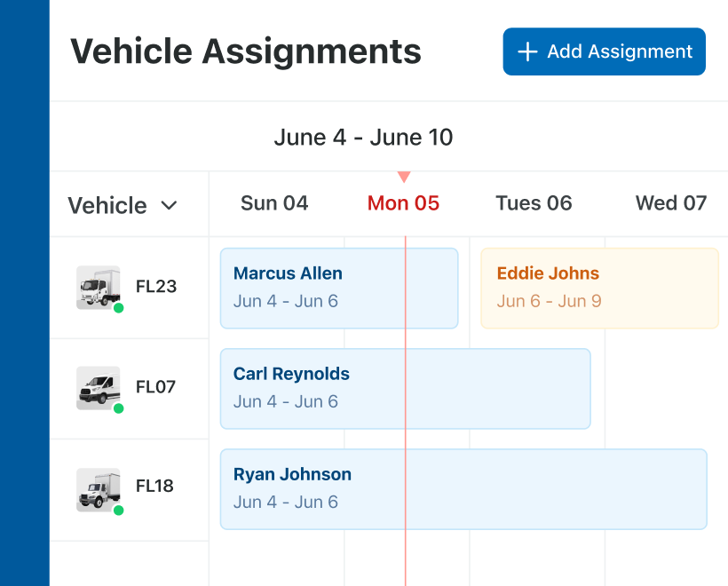Open the Eddie Johns orange assignment
728x586 pixels.
coord(599,288)
